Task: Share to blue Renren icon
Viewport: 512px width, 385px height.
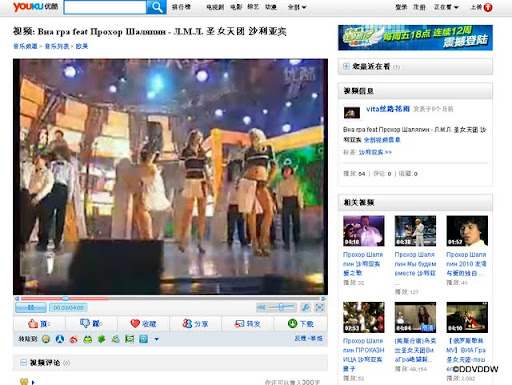Action: (60, 339)
